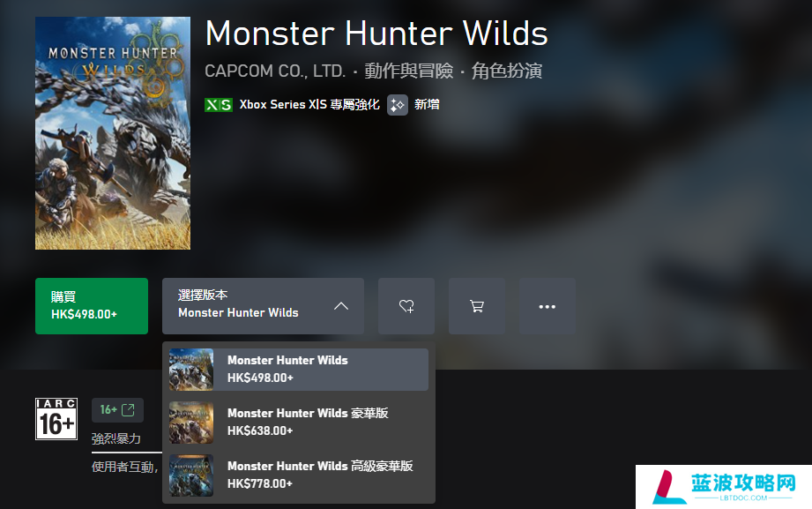Open the CAPCOM CO., LTD. publisher link
The height and width of the screenshot is (509, 812).
(x=274, y=71)
